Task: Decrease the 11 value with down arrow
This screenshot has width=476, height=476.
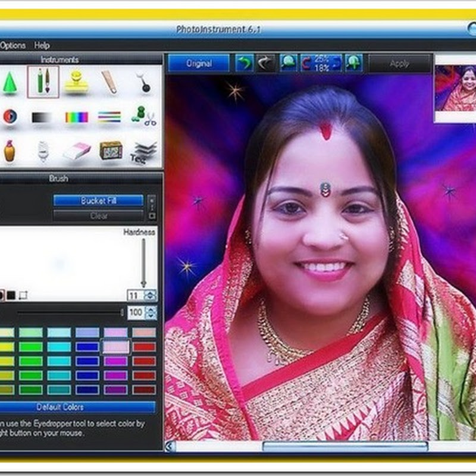Action: click(x=151, y=298)
